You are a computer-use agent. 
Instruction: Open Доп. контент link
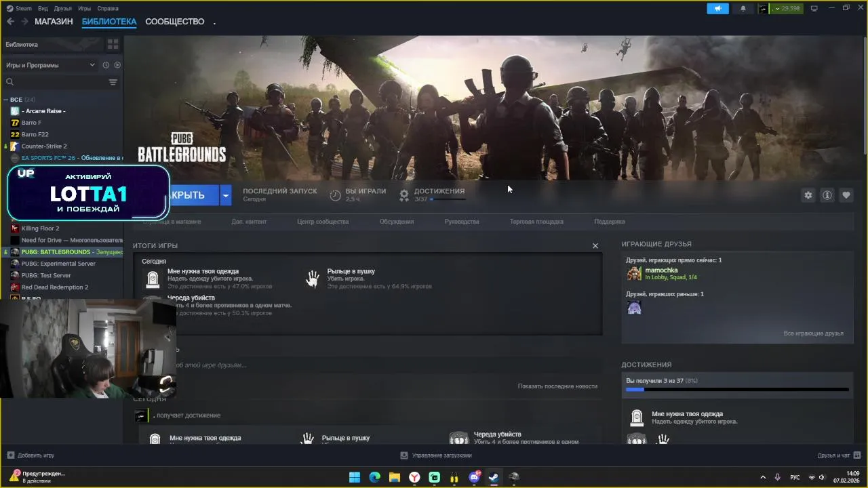click(249, 222)
